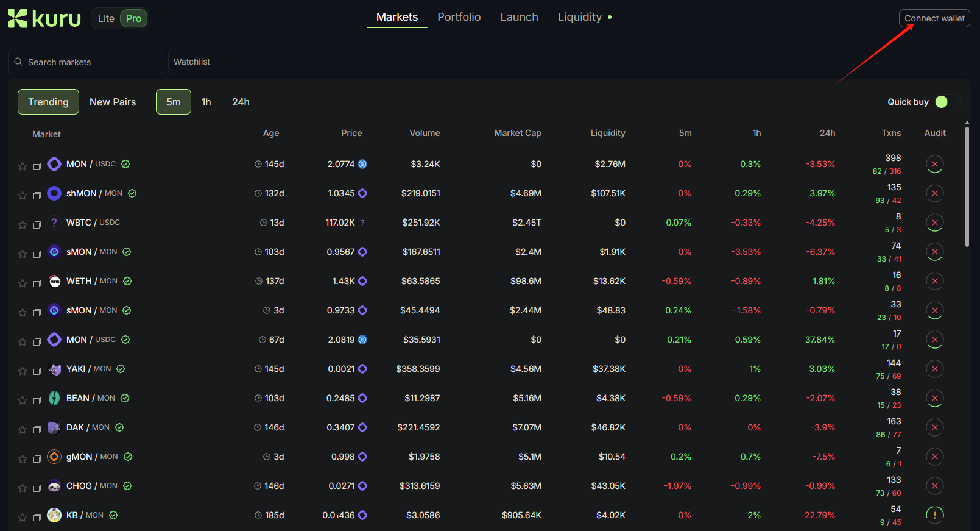Screen dimensions: 980x531
Task: Select the 1h timeframe filter
Action: tap(206, 102)
